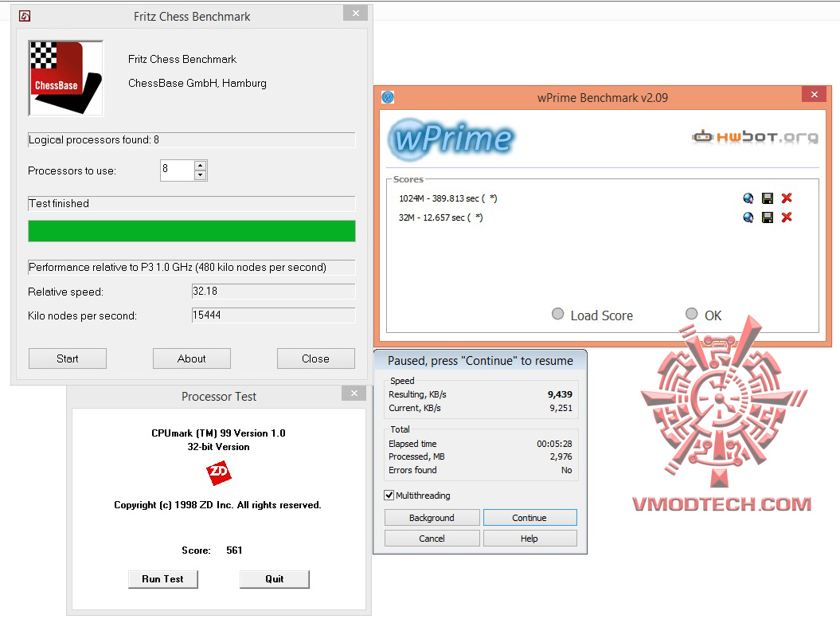Continue the paused test
The image size is (840, 619).
tap(529, 518)
